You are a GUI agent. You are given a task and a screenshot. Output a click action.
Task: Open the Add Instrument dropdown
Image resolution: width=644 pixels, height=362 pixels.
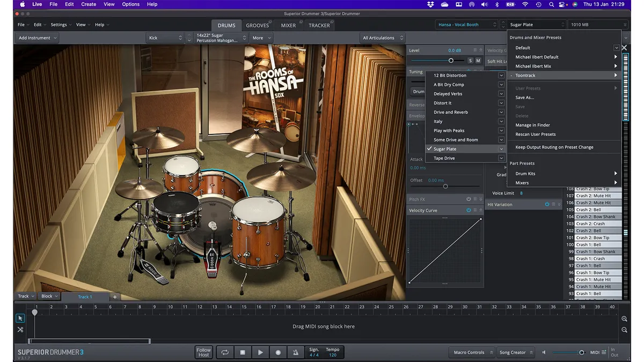tap(37, 38)
